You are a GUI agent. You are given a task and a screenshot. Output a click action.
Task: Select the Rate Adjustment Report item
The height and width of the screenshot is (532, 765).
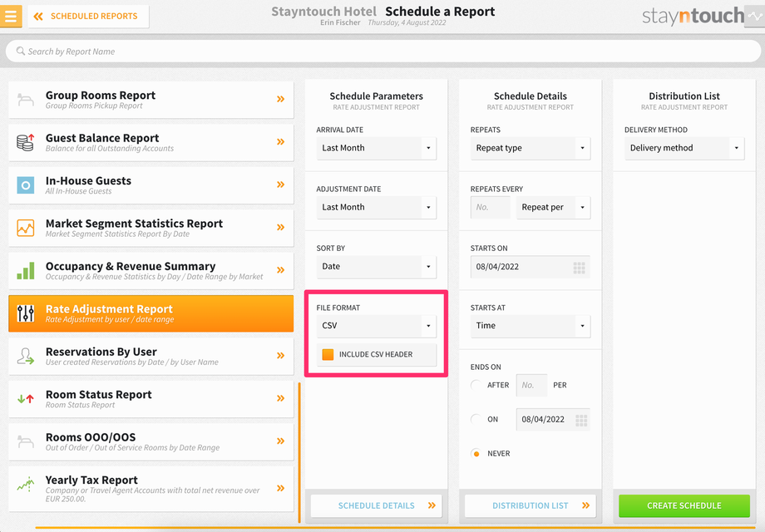tap(151, 313)
